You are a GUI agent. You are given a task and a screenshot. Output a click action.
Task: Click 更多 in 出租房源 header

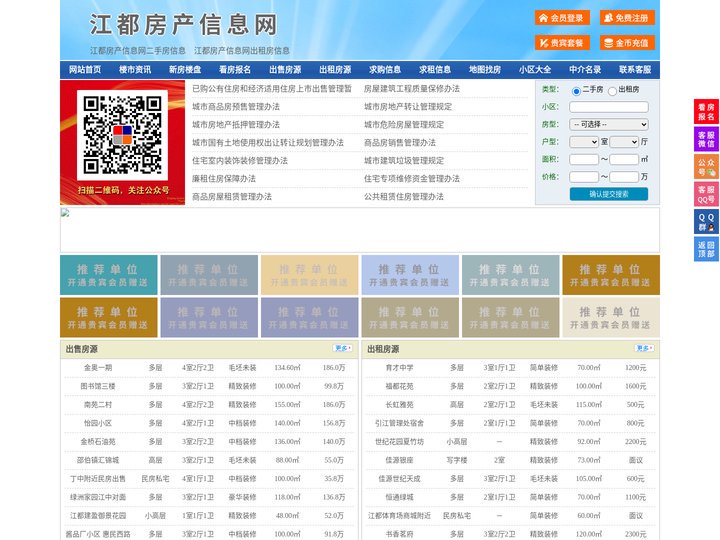pyautogui.click(x=644, y=349)
